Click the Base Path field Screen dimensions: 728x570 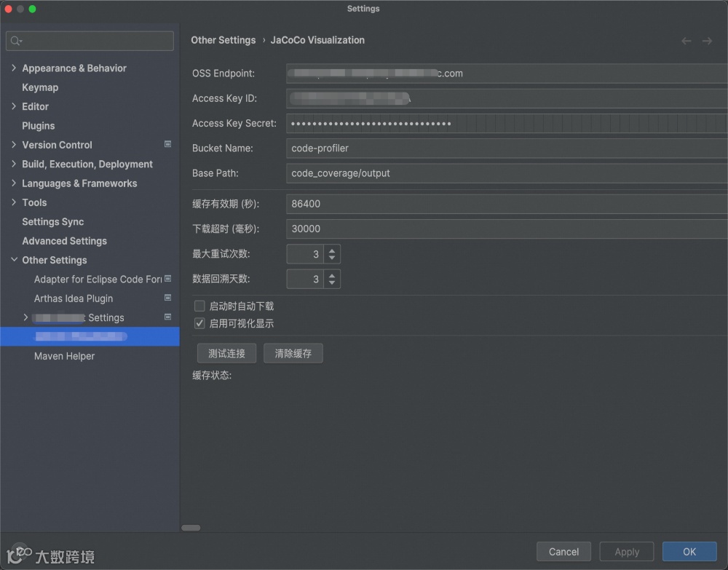(x=507, y=173)
